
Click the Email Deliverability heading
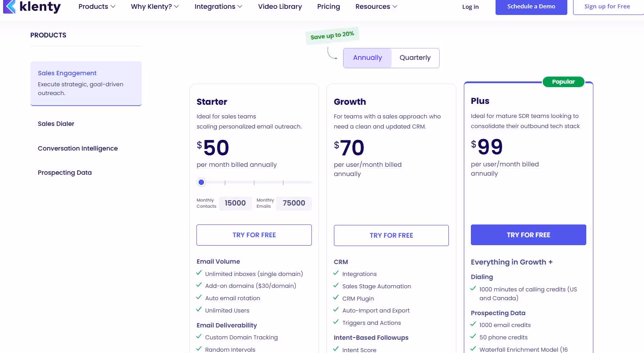(227, 325)
